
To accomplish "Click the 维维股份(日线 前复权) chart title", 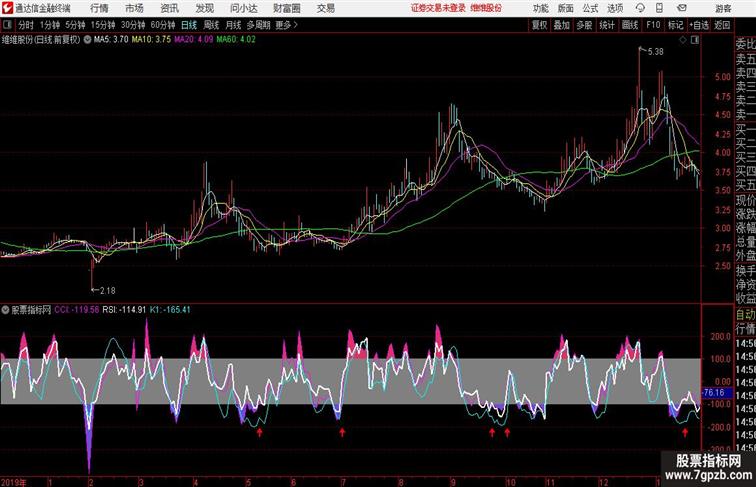I will [41, 40].
